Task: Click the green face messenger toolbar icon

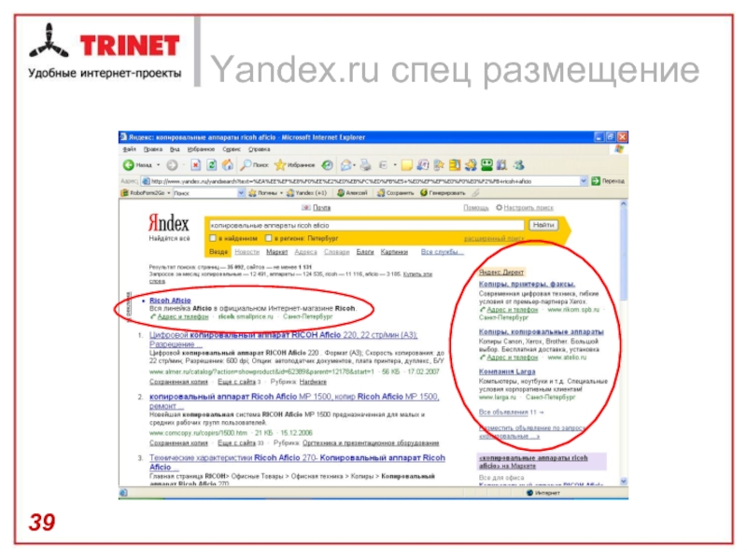Action: [486, 165]
